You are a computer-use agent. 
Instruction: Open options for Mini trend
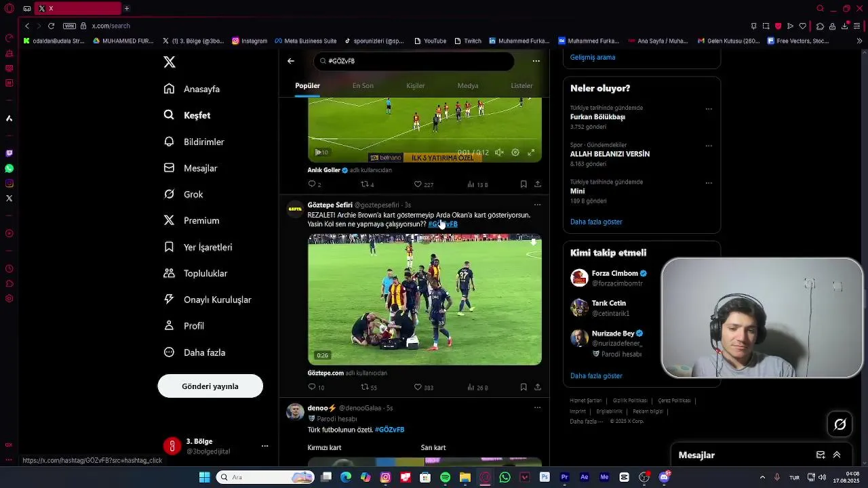(709, 183)
